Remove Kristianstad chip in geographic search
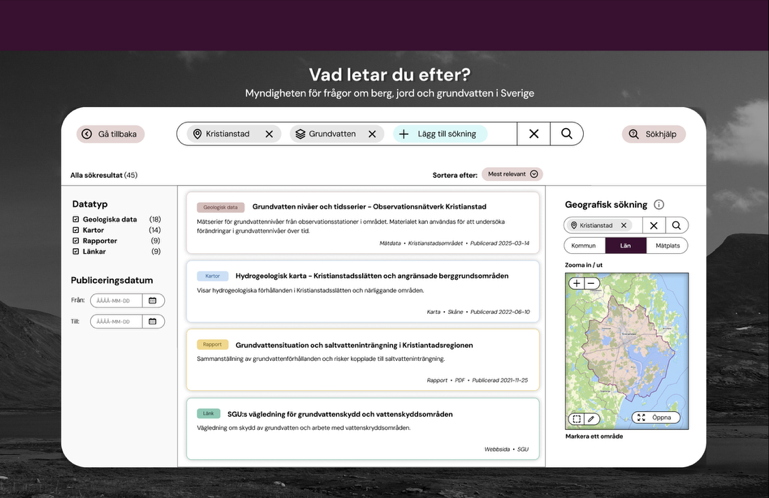Screen dimensions: 769x498 pyautogui.click(x=624, y=225)
